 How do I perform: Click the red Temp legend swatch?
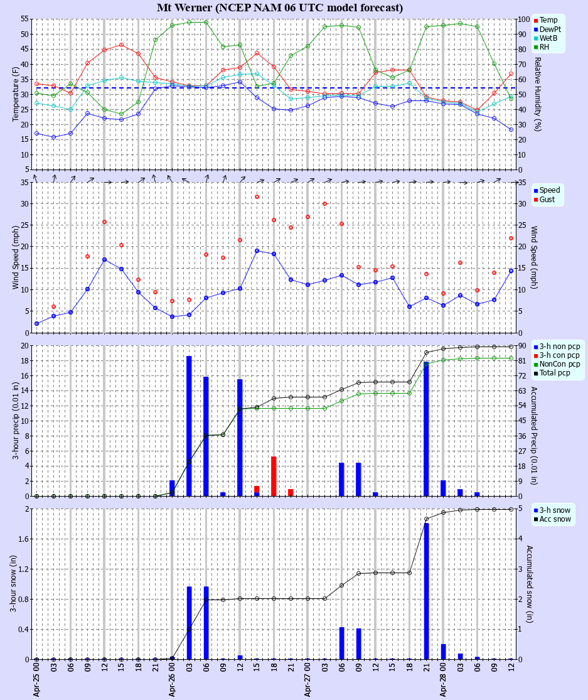536,20
